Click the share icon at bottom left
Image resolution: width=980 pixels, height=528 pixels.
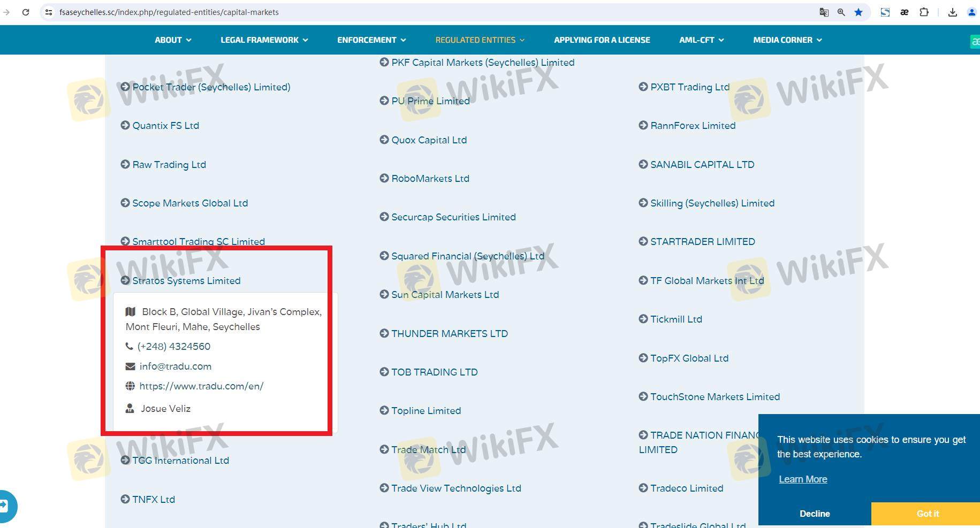(x=4, y=506)
